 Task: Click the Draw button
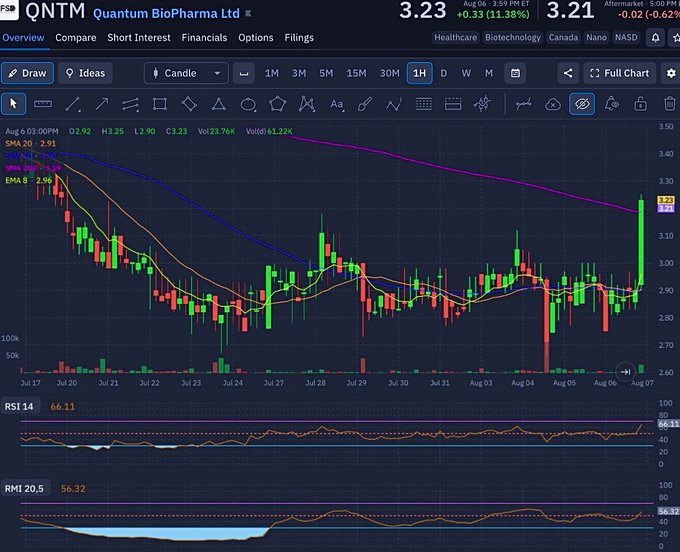coord(27,73)
